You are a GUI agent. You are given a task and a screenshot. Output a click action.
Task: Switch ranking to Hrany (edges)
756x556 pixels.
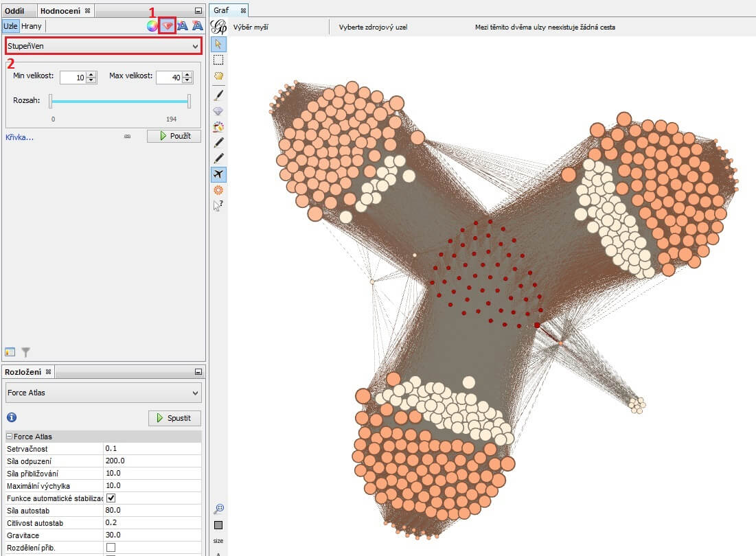pyautogui.click(x=32, y=26)
